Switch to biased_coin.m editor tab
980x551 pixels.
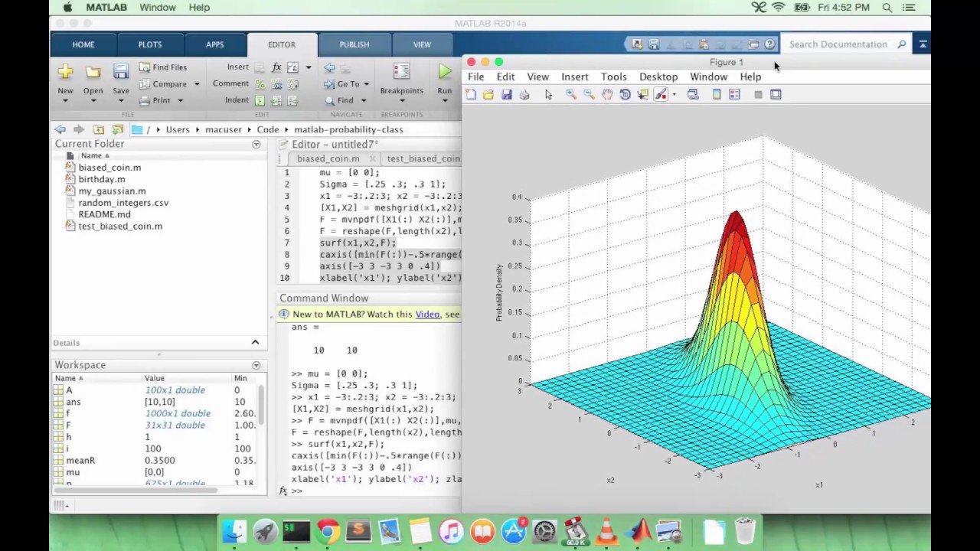[x=328, y=158]
